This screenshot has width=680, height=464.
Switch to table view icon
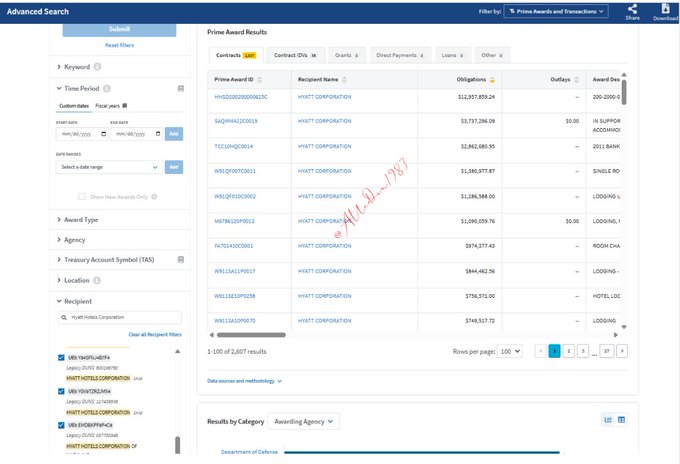click(621, 419)
